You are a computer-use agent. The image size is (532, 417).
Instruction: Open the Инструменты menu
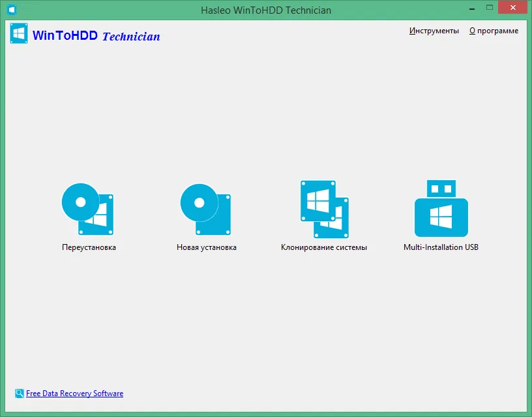[x=434, y=31]
